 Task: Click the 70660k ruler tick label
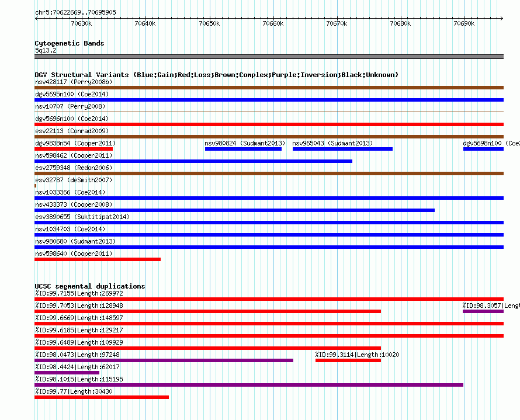coord(273,23)
